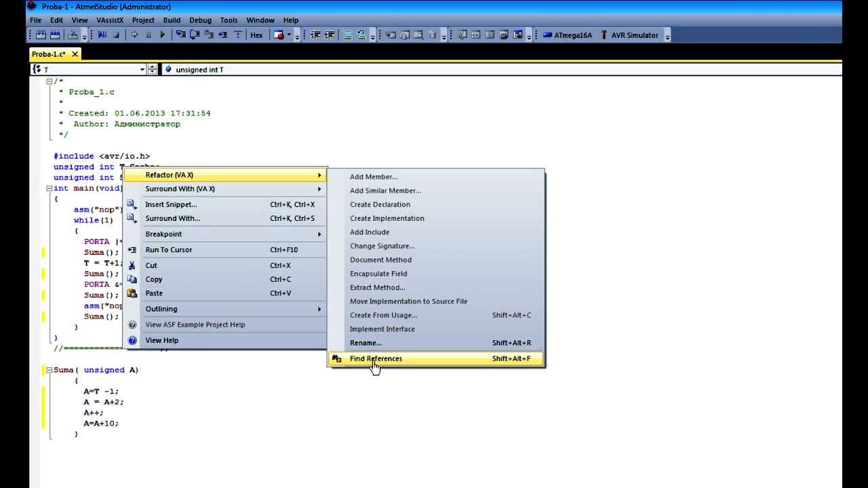Image resolution: width=868 pixels, height=488 pixels.
Task: Choose Change Signature... entry
Action: point(436,246)
